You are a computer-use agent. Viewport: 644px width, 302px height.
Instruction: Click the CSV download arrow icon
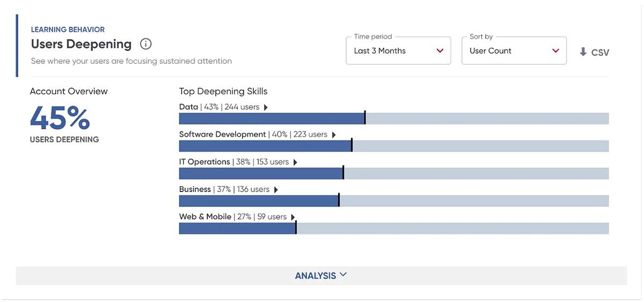click(x=583, y=52)
